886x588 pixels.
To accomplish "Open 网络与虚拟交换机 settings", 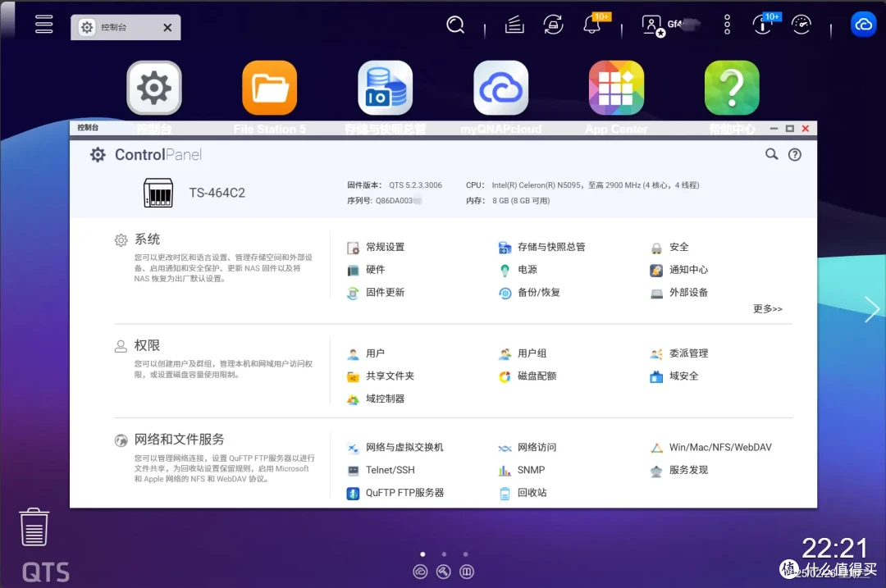I will pyautogui.click(x=395, y=447).
